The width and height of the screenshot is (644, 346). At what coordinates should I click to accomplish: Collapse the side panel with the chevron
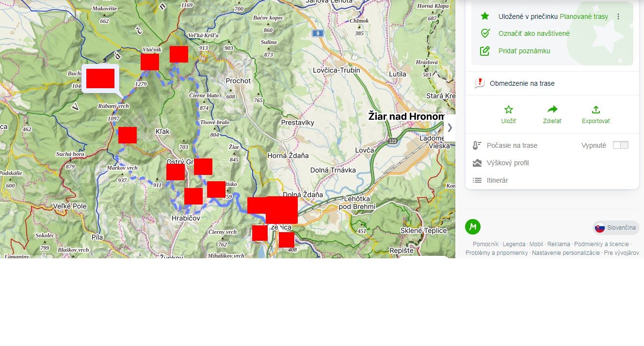point(450,128)
